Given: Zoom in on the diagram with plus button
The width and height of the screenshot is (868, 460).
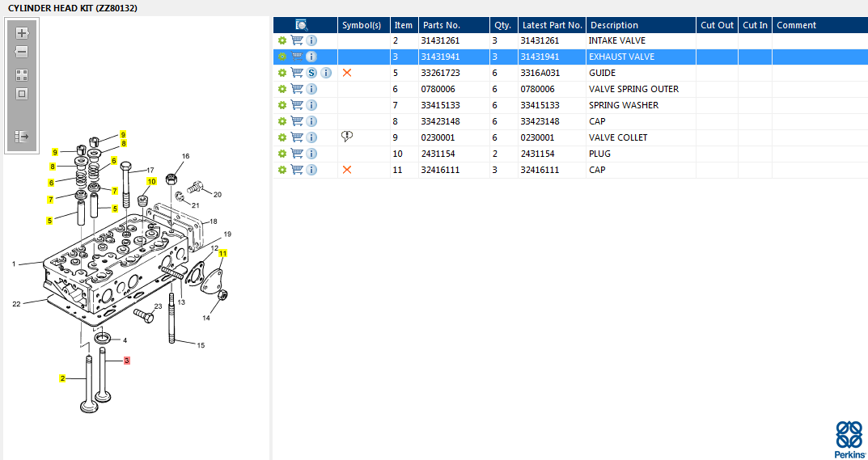Looking at the screenshot, I should (22, 33).
